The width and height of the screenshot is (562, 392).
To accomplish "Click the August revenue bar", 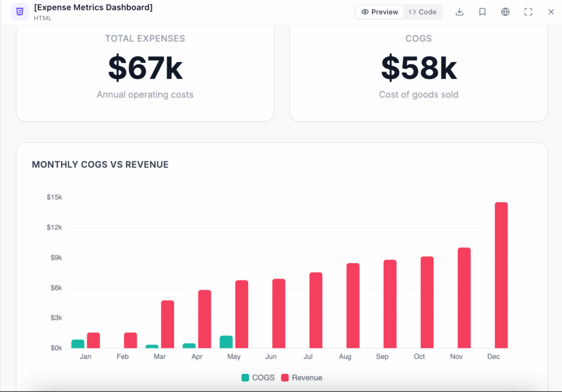I will point(353,306).
